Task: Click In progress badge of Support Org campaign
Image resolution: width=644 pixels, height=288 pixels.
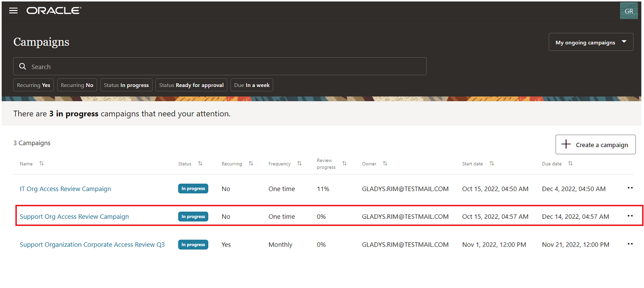Action: click(x=193, y=216)
